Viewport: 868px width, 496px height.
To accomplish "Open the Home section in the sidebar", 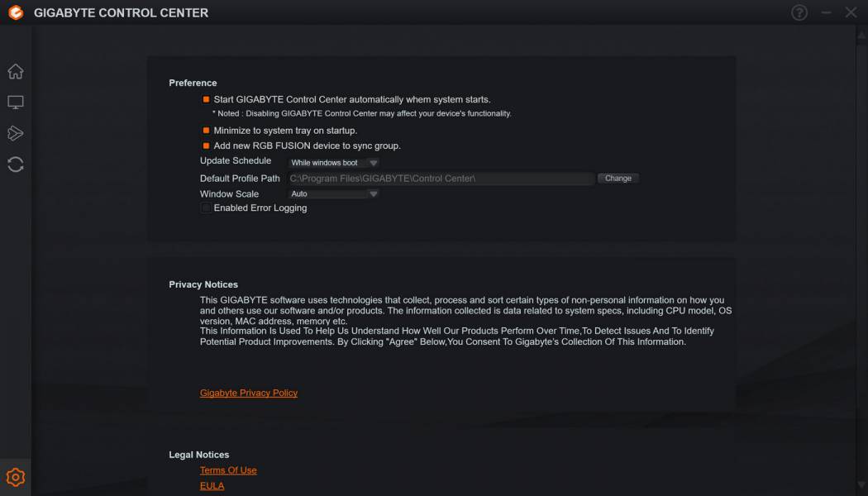I will (15, 71).
